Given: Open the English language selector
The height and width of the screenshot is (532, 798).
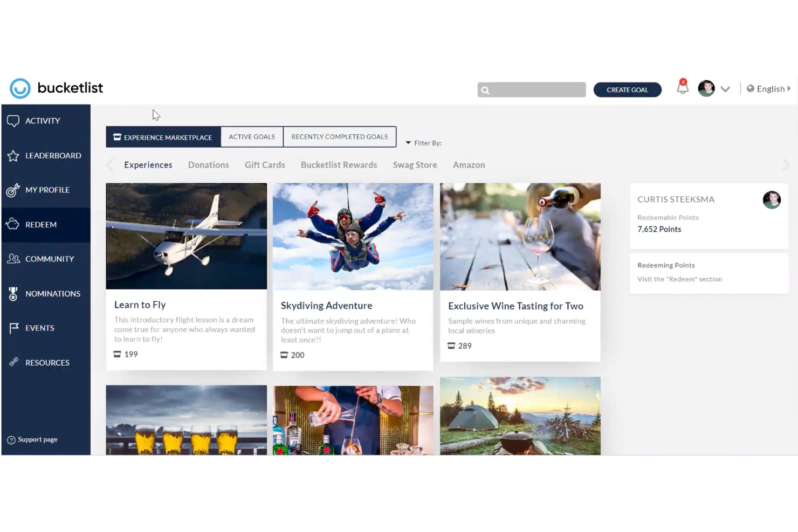Looking at the screenshot, I should 769,88.
